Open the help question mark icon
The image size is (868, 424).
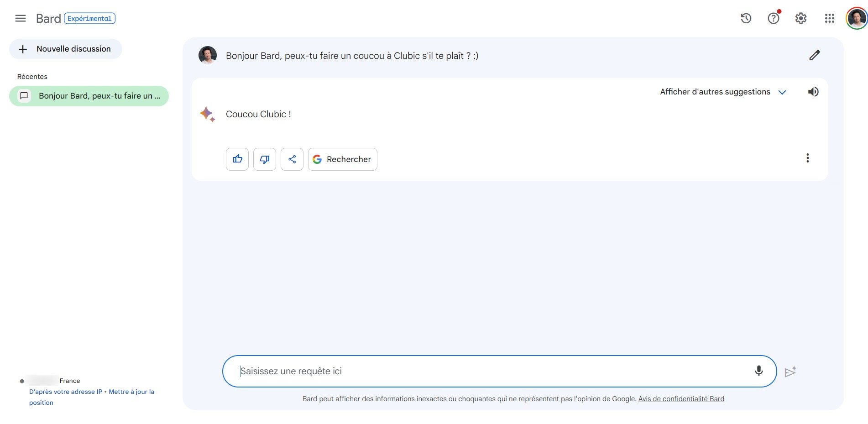(x=774, y=18)
